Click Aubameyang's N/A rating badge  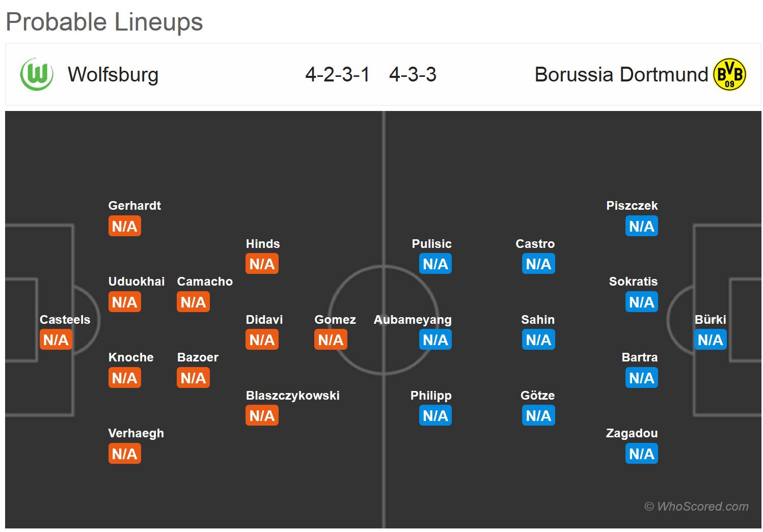[435, 340]
